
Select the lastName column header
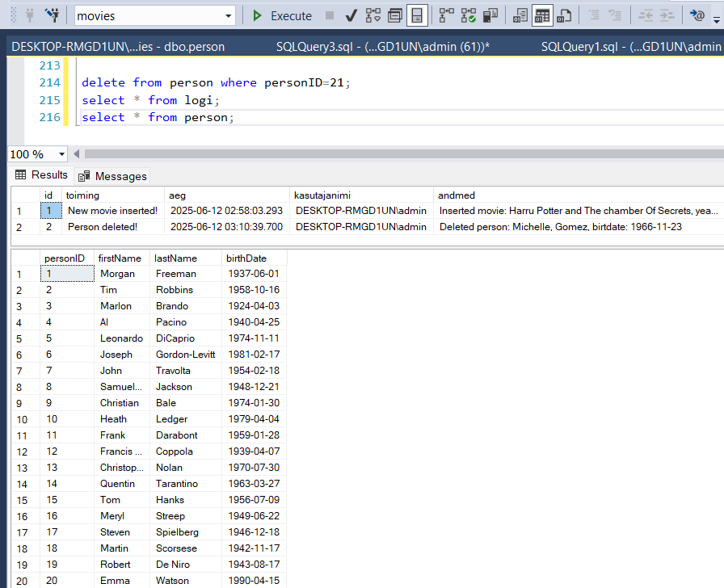pyautogui.click(x=186, y=258)
